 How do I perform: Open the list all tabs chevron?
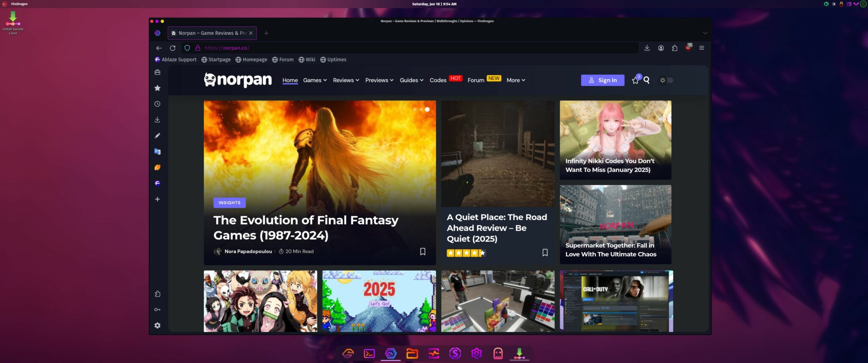pos(705,33)
